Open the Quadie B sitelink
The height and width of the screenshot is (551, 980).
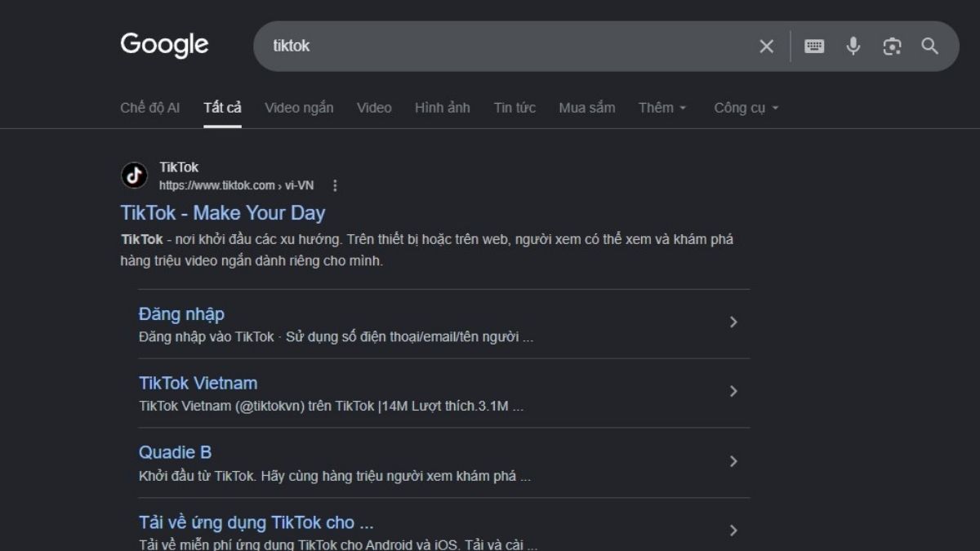[x=175, y=453]
